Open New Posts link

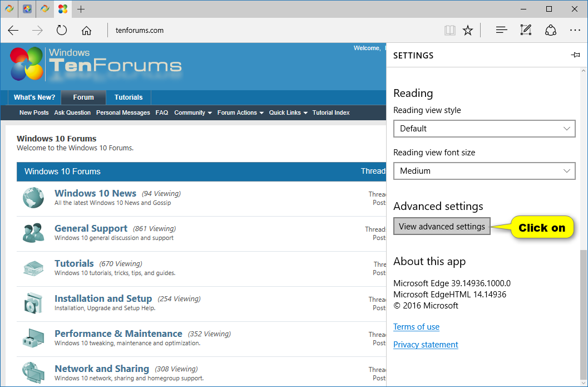click(x=34, y=112)
